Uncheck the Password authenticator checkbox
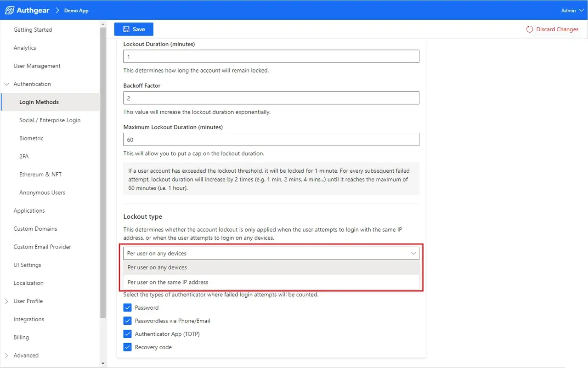 pyautogui.click(x=128, y=308)
